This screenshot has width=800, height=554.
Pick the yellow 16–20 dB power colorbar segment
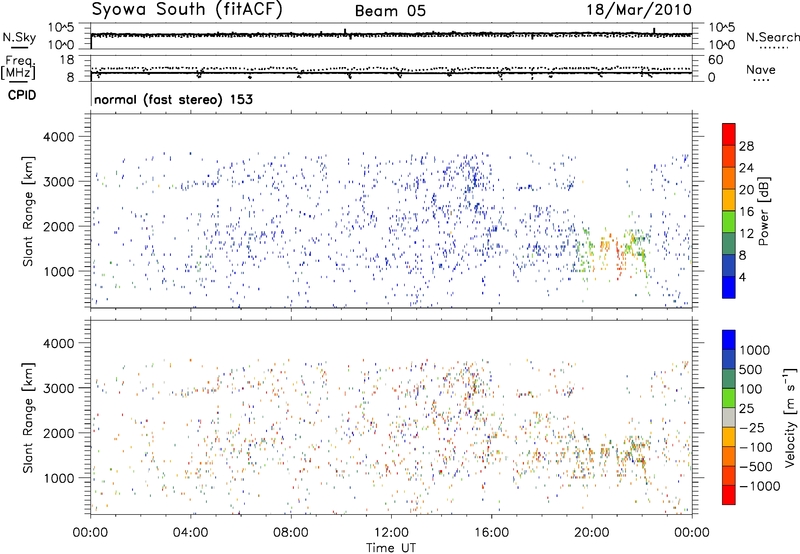pos(729,200)
